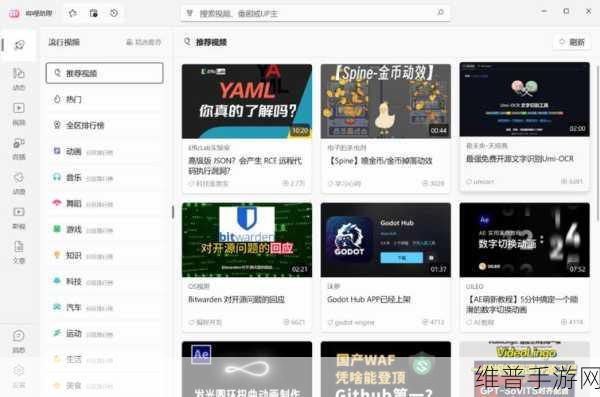600x397 pixels.
Task: Switch to the 动漫 sidebar section
Action: [x=19, y=183]
